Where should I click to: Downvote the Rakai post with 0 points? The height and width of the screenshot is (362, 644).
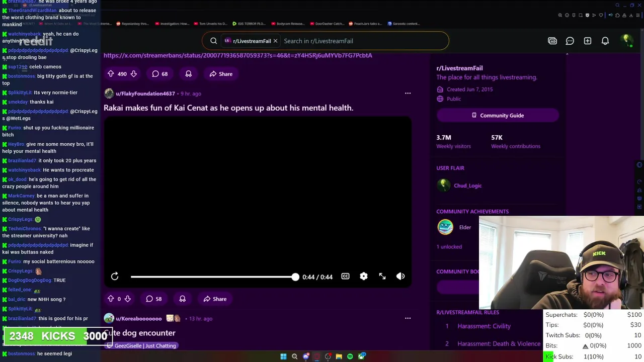click(x=127, y=299)
